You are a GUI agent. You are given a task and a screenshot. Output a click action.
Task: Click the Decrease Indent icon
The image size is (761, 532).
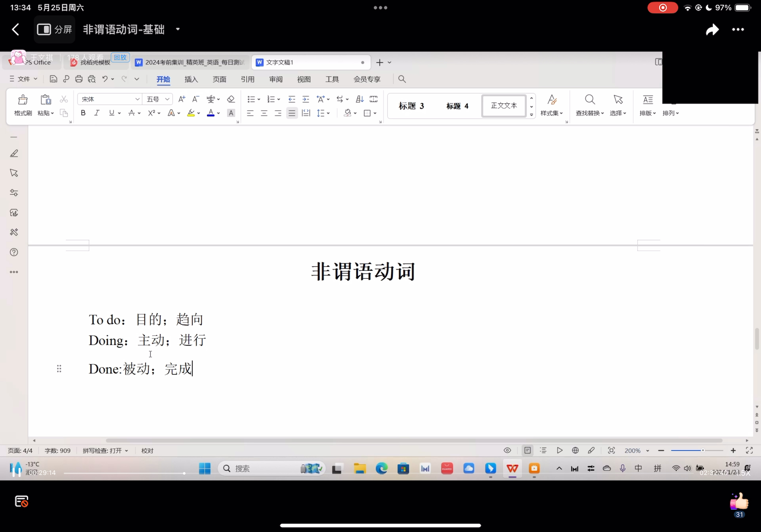click(292, 99)
